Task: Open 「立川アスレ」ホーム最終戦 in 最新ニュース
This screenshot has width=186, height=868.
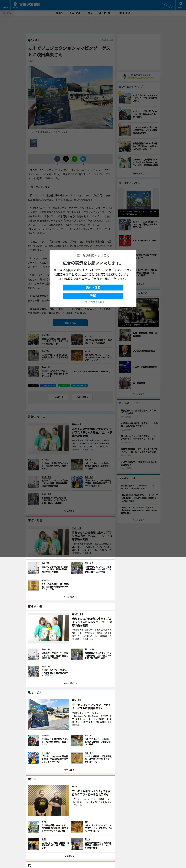Action: click(92, 482)
